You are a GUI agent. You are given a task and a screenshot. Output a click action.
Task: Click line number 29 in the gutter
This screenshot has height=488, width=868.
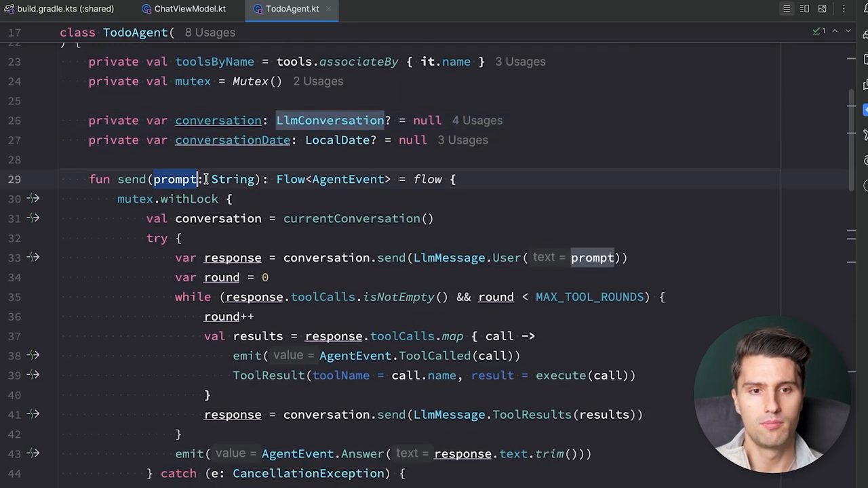14,180
